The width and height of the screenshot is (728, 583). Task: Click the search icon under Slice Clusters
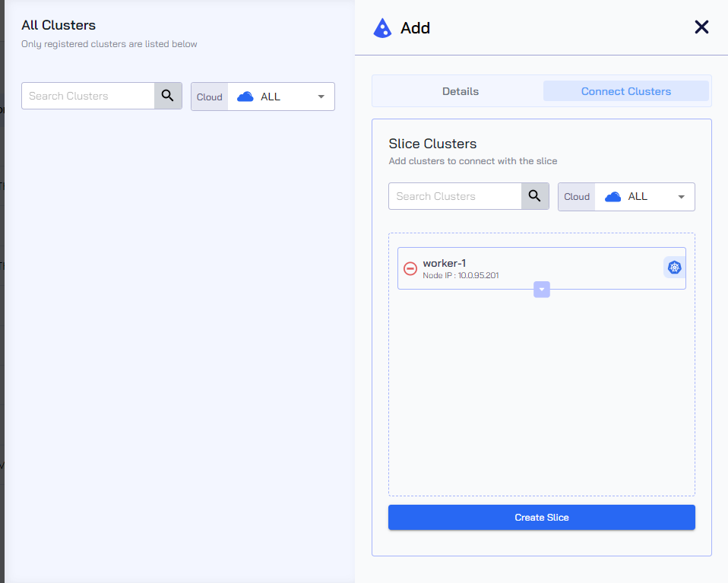coord(535,196)
